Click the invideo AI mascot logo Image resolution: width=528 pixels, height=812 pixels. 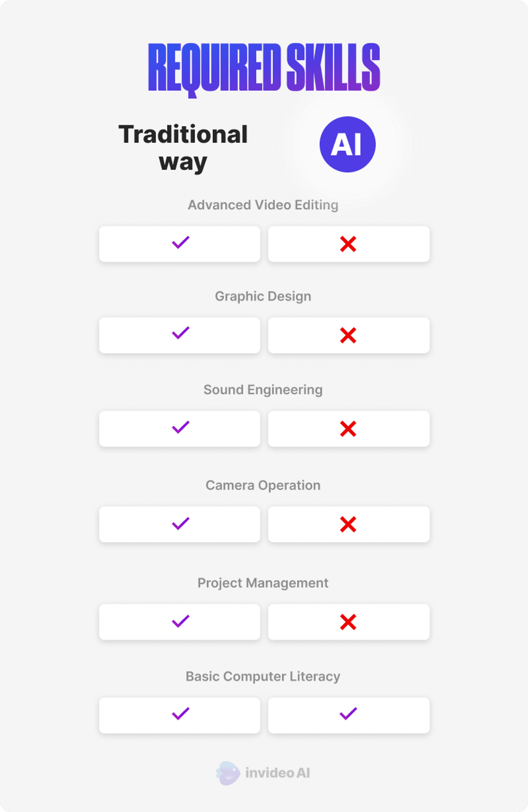[228, 773]
